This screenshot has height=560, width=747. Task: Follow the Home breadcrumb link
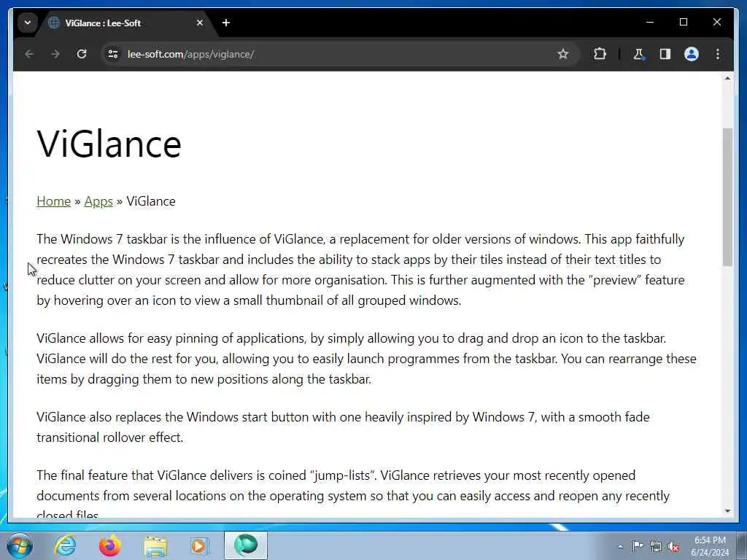tap(53, 201)
